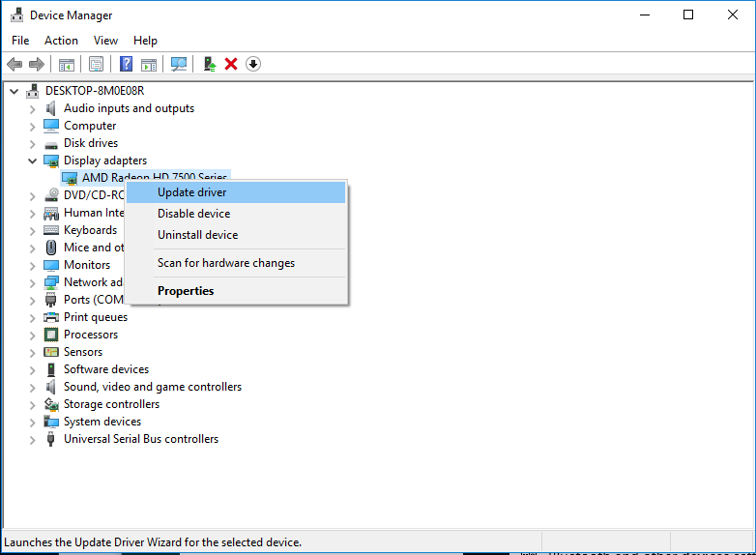Click the Software devices category icon
Screen dimensions: 756x555
50,370
